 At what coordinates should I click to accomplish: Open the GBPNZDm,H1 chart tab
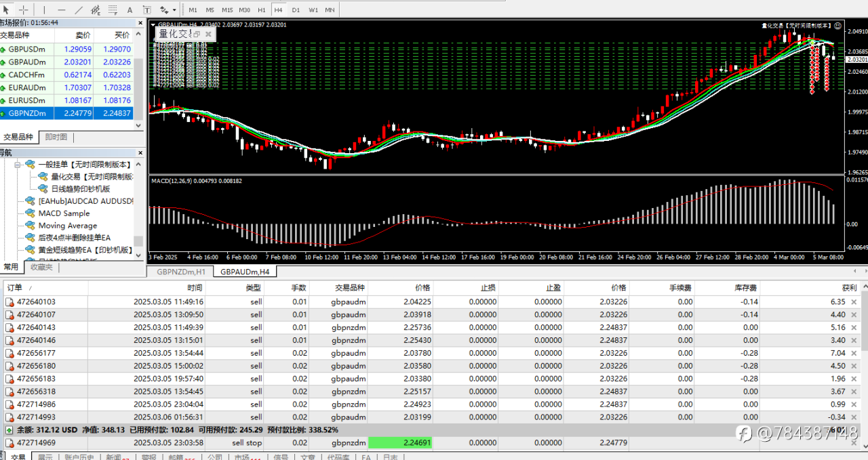pyautogui.click(x=181, y=272)
